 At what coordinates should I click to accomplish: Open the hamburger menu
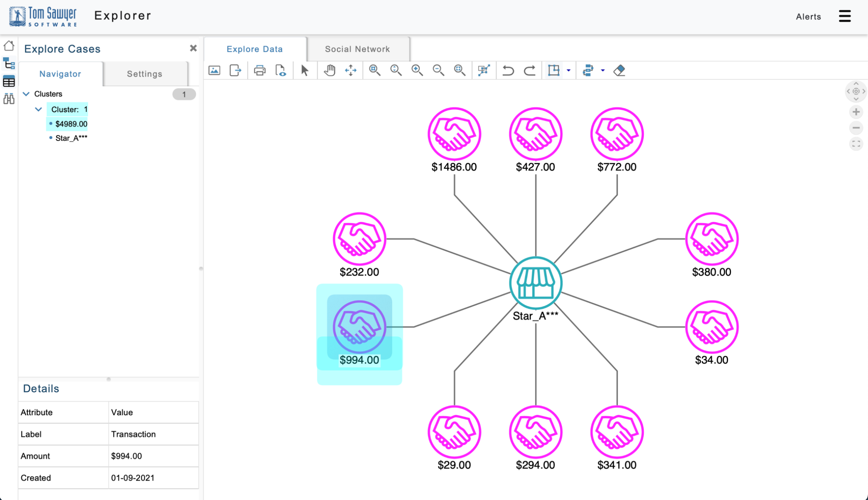(844, 16)
